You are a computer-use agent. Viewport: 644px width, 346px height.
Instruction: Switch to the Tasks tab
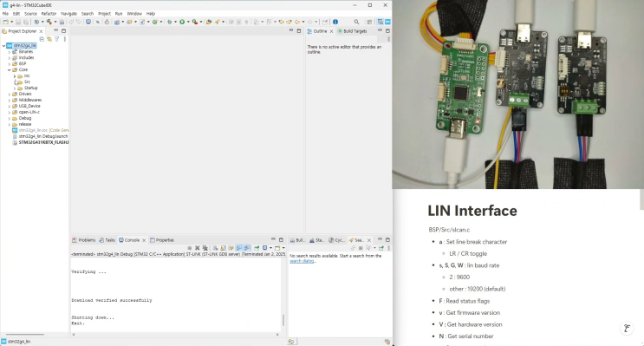tap(107, 240)
